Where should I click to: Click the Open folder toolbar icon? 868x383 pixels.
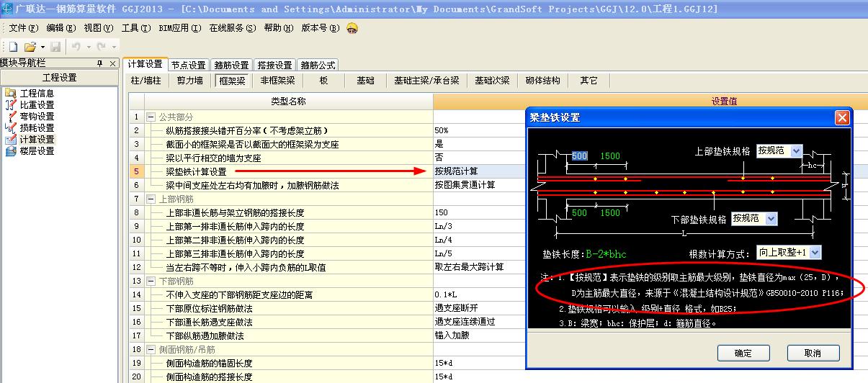[x=30, y=47]
